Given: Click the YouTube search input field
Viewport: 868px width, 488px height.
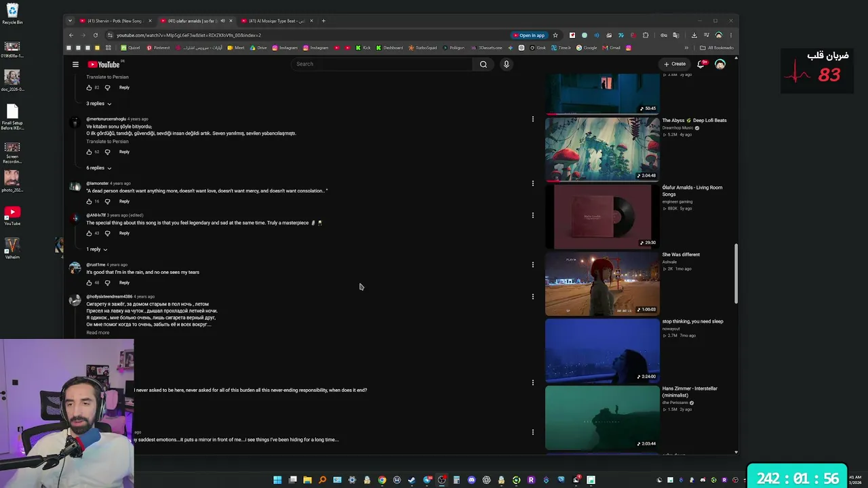Looking at the screenshot, I should [x=383, y=64].
